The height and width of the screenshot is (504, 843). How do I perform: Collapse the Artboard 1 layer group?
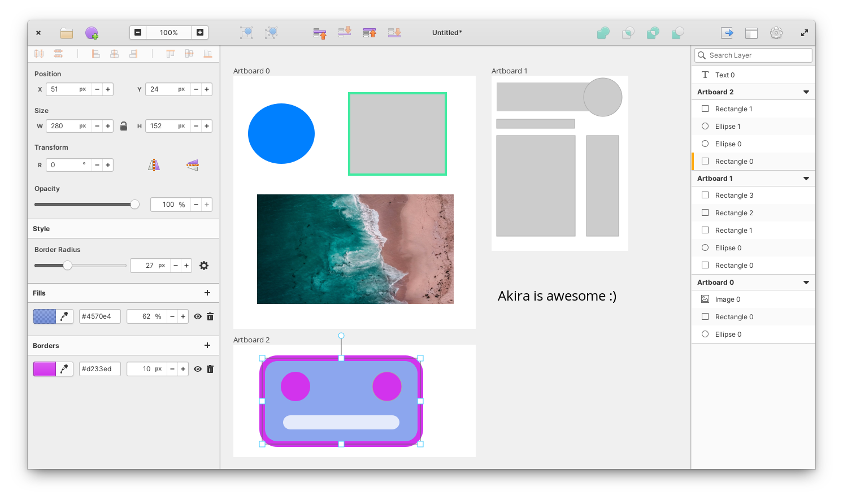click(x=806, y=179)
